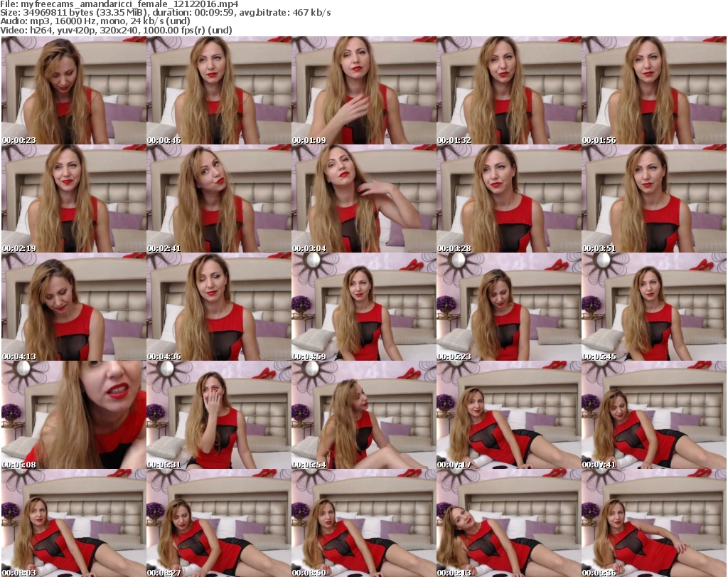This screenshot has height=577, width=728.
Task: Choose the thumbnail marked 00:08:50
Action: click(x=363, y=523)
